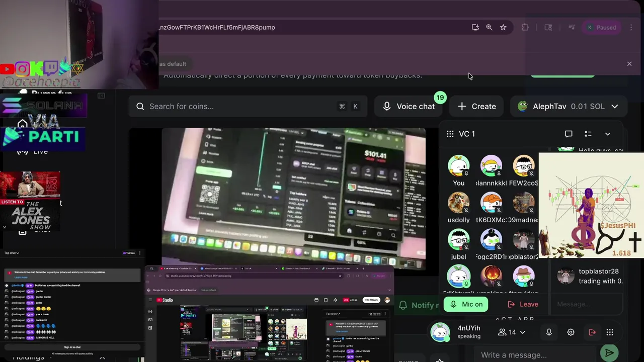
Task: Toggle the VC 1 chat bubble icon
Action: pos(569,134)
